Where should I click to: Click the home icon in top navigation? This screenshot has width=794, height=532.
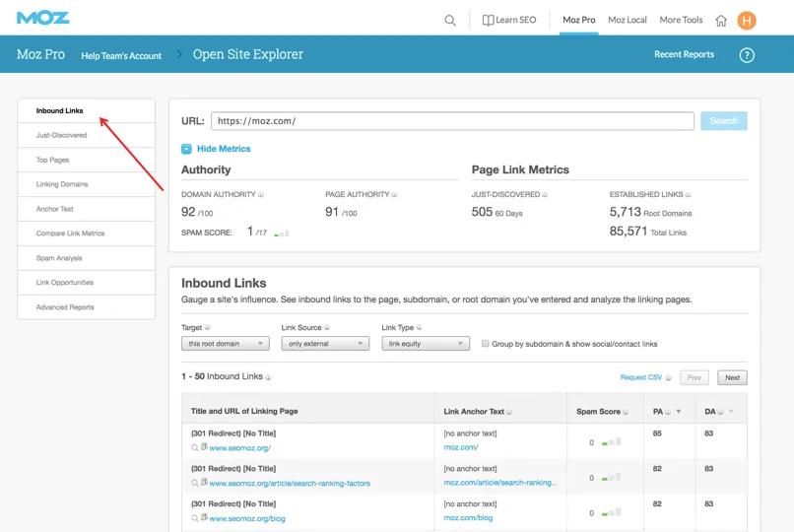point(721,20)
